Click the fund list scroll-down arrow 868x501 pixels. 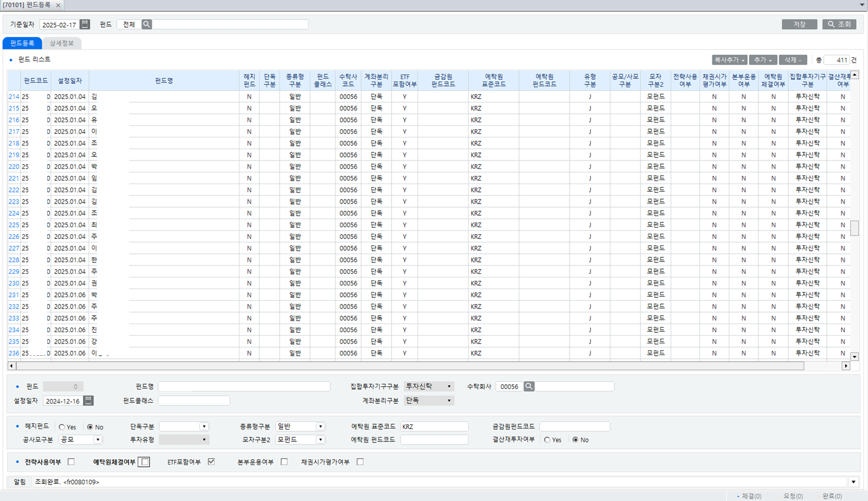[854, 356]
